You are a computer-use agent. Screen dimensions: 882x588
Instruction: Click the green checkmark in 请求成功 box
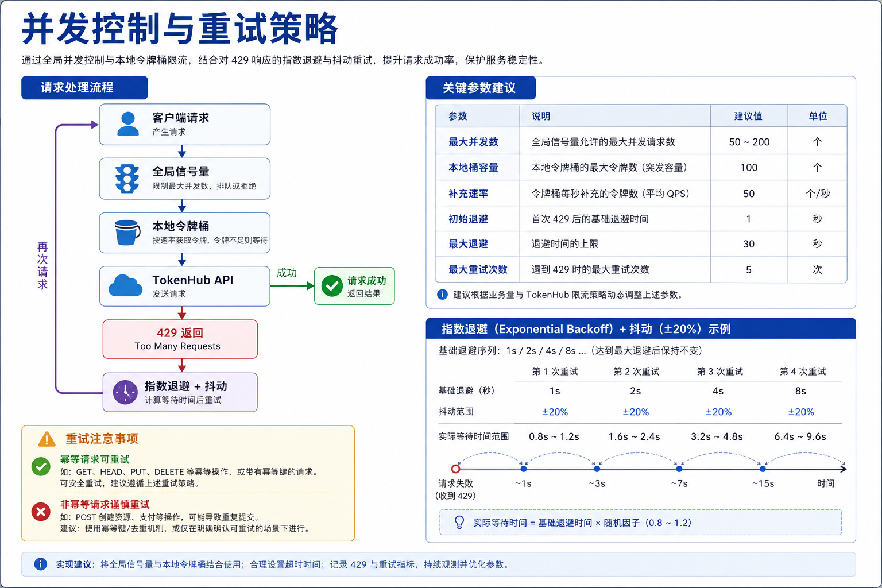click(x=332, y=285)
